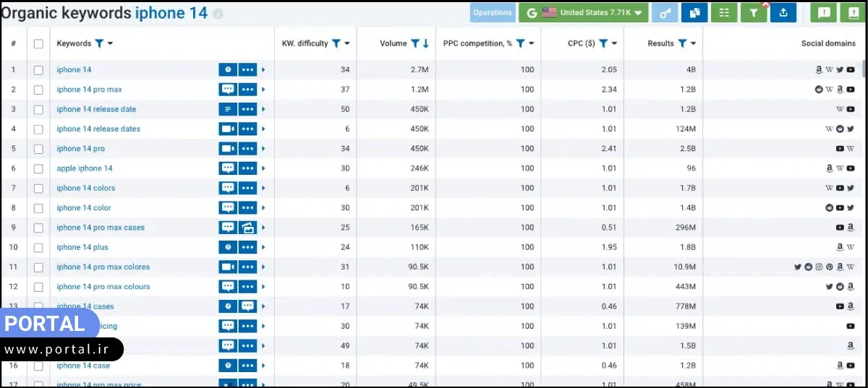
Task: Click the apple iphone 14 keyword link
Action: [x=85, y=168]
